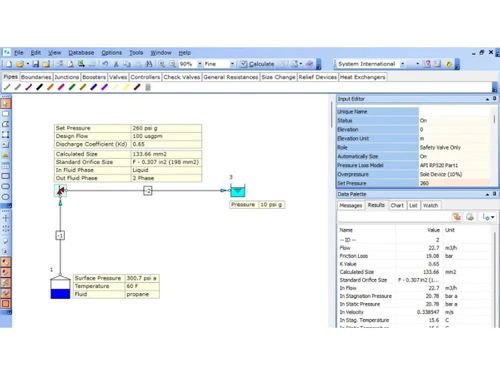This screenshot has height=375, width=500.
Task: Switch to the Messages tab
Action: pyautogui.click(x=351, y=206)
